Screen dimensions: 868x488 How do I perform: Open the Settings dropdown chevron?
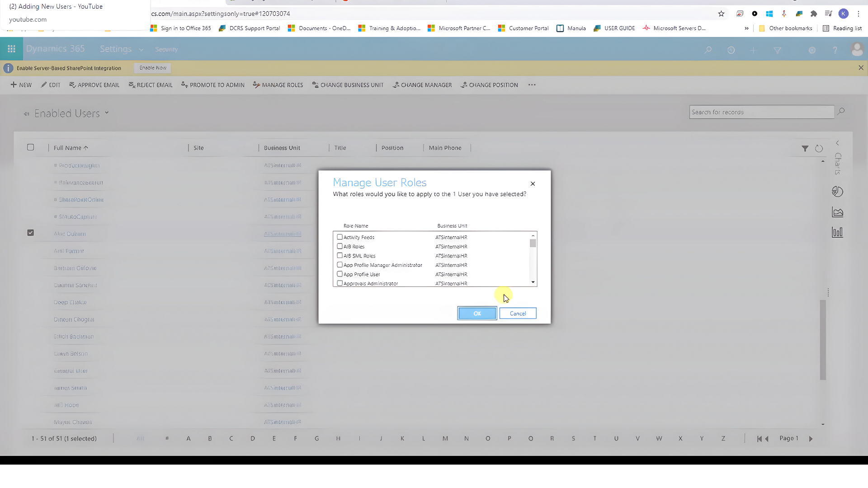(141, 50)
